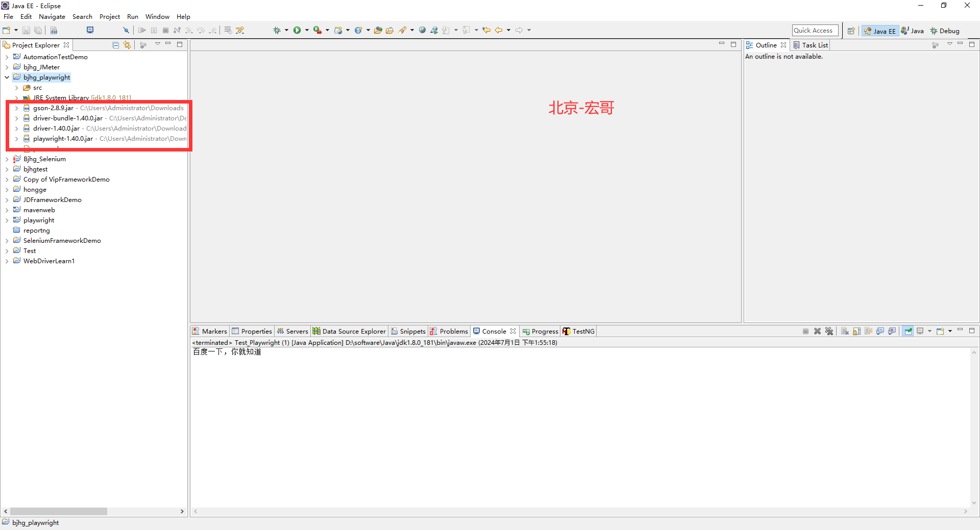
Task: Click the Resume debug icon
Action: (x=142, y=31)
